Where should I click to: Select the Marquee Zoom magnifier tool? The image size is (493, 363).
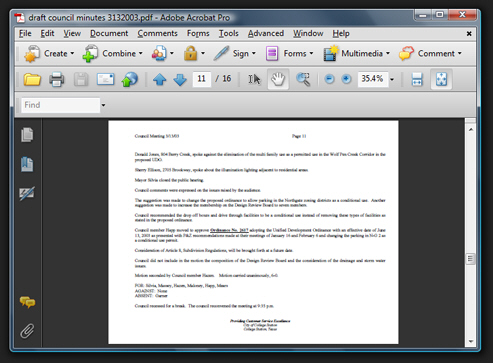303,79
